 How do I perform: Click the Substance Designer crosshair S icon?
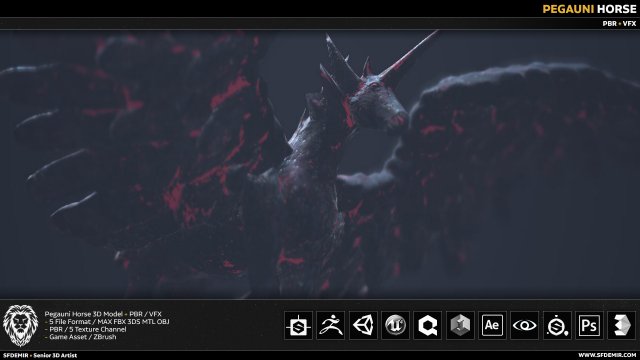298,325
